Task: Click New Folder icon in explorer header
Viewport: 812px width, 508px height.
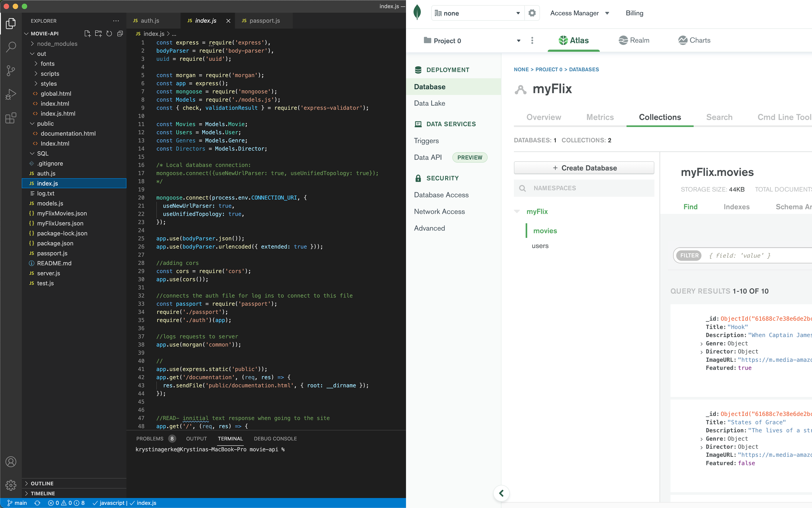Action: [98, 34]
